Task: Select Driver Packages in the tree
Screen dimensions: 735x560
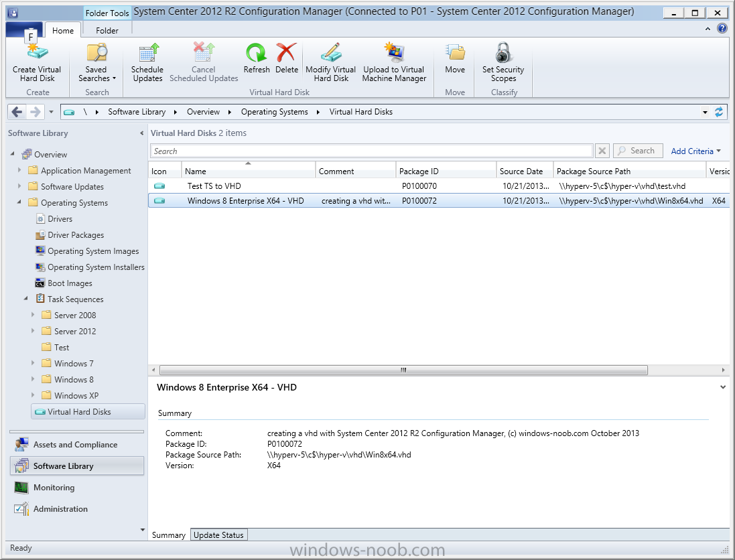Action: (x=76, y=234)
